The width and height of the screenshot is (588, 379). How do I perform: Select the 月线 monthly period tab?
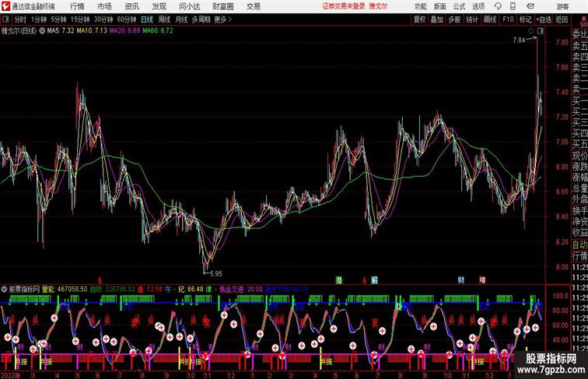tap(181, 19)
